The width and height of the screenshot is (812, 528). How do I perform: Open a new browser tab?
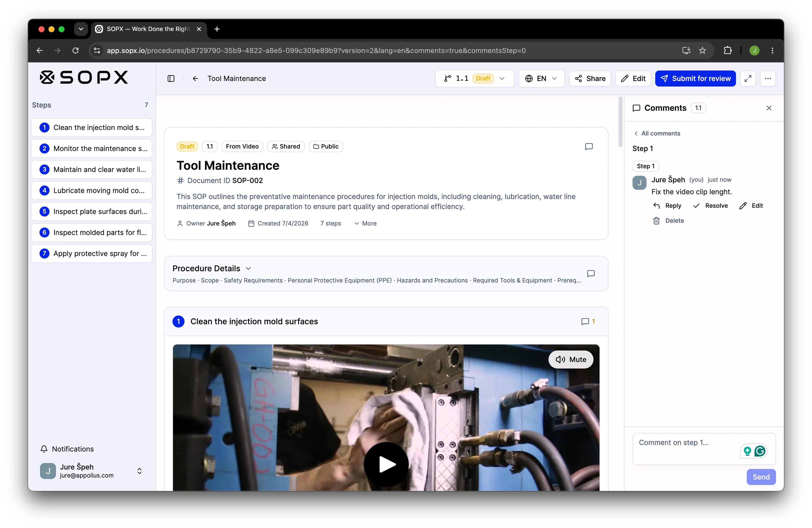pos(217,29)
